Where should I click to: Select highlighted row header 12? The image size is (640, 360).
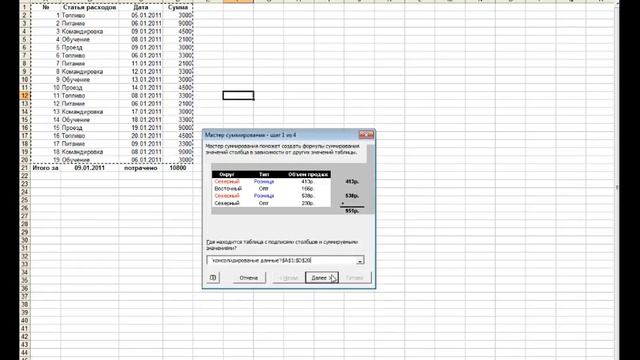pos(25,96)
